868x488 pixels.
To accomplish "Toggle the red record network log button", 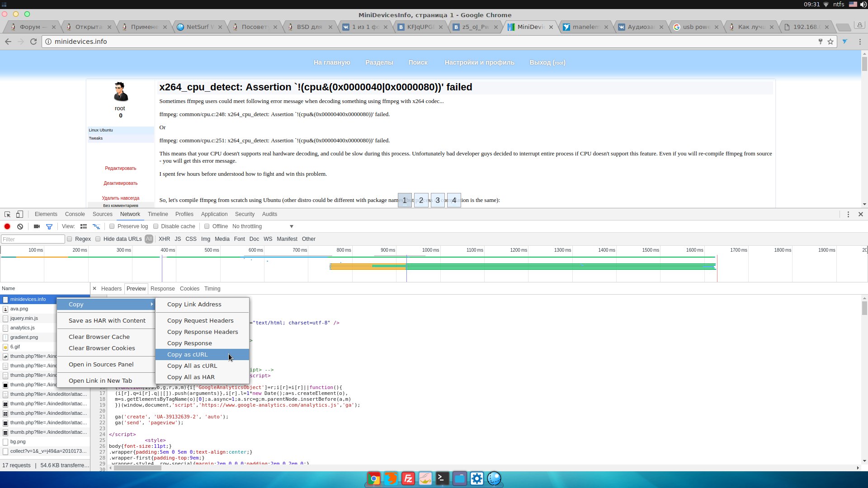I will tap(7, 226).
